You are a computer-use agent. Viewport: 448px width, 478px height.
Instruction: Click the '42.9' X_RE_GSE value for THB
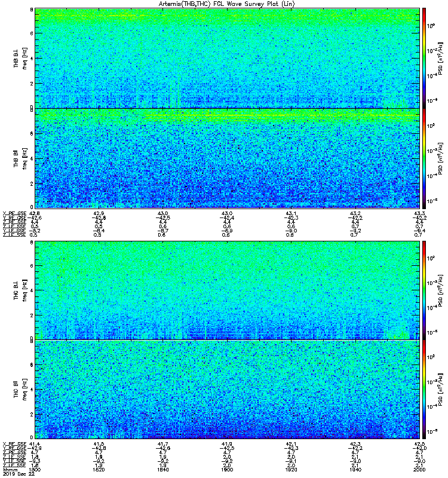(99, 213)
